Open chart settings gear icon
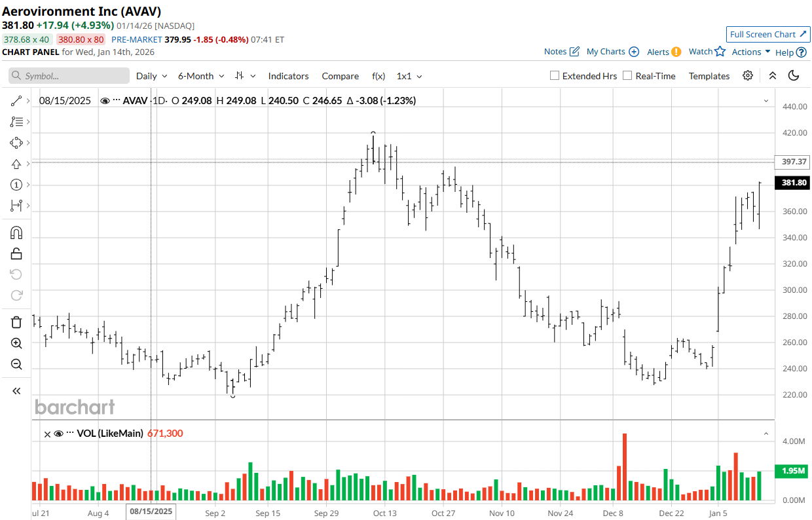 coord(748,76)
